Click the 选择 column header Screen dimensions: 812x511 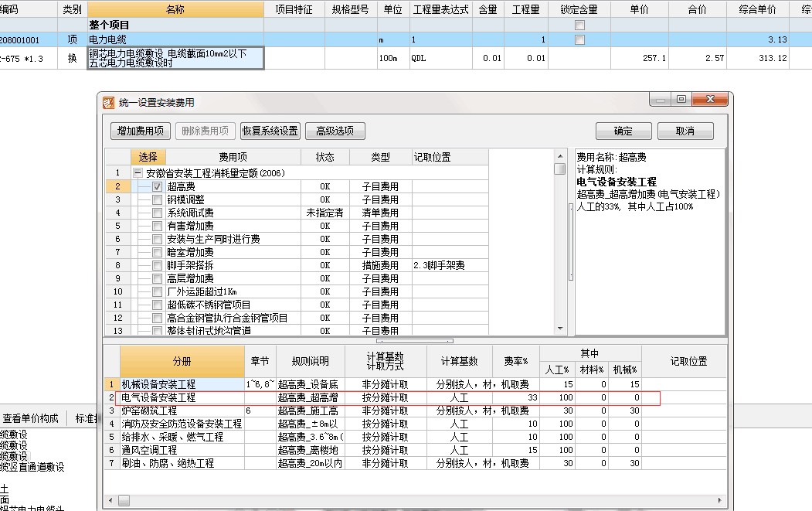148,157
